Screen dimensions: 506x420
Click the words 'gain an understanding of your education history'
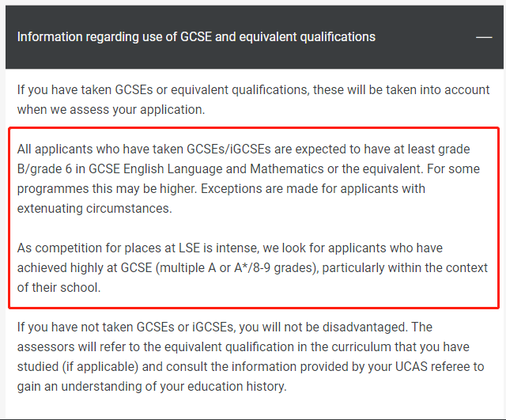coord(151,387)
